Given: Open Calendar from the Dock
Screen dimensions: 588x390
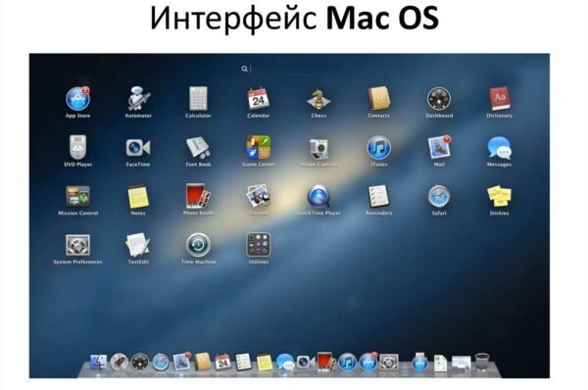Looking at the screenshot, I should pyautogui.click(x=222, y=363).
